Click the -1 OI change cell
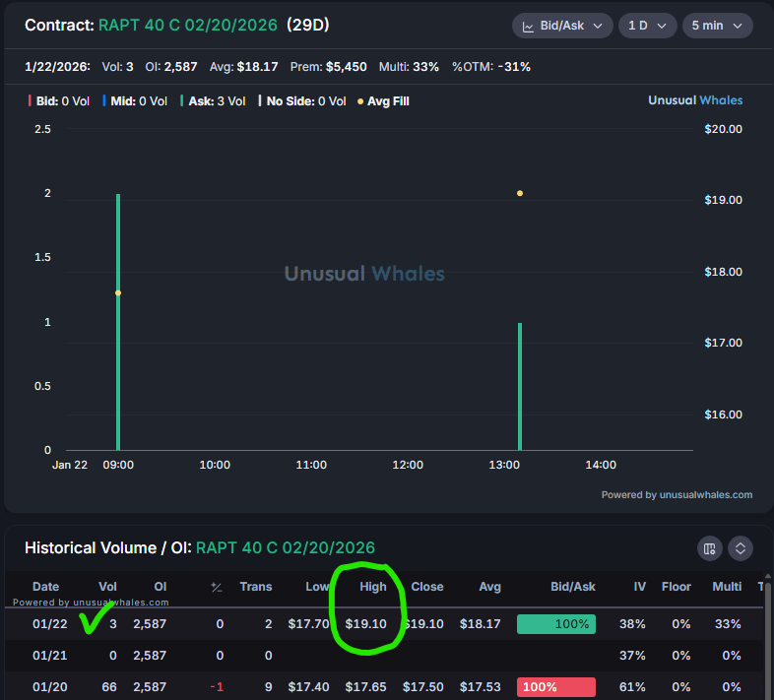Screen dimensions: 774x700 (217, 687)
